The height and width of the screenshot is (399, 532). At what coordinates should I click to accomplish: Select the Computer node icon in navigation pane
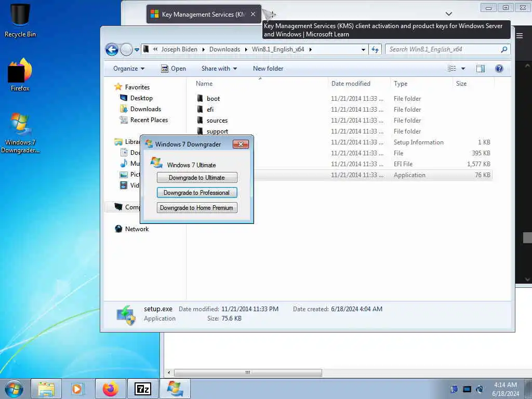tap(118, 207)
